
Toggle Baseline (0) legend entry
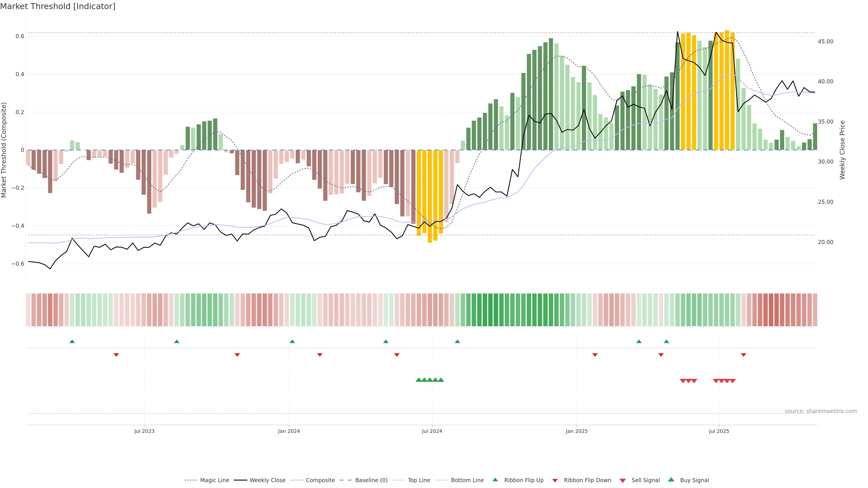click(x=371, y=480)
